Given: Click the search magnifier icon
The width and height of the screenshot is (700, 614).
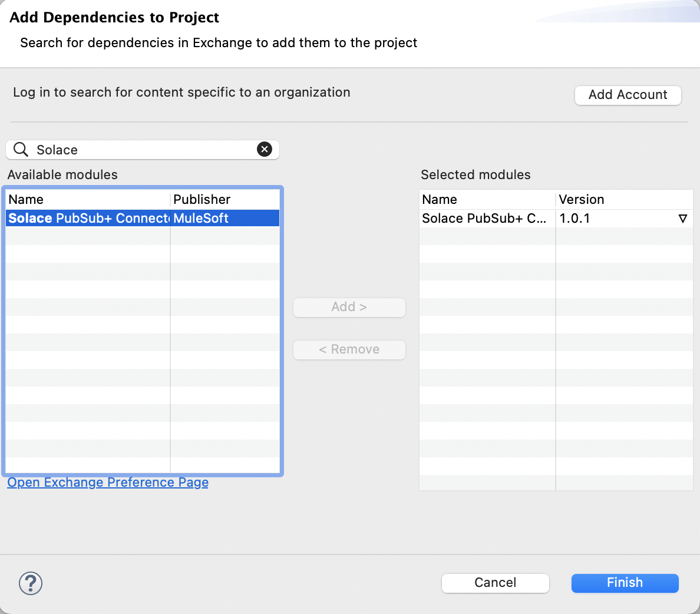Looking at the screenshot, I should (x=20, y=149).
